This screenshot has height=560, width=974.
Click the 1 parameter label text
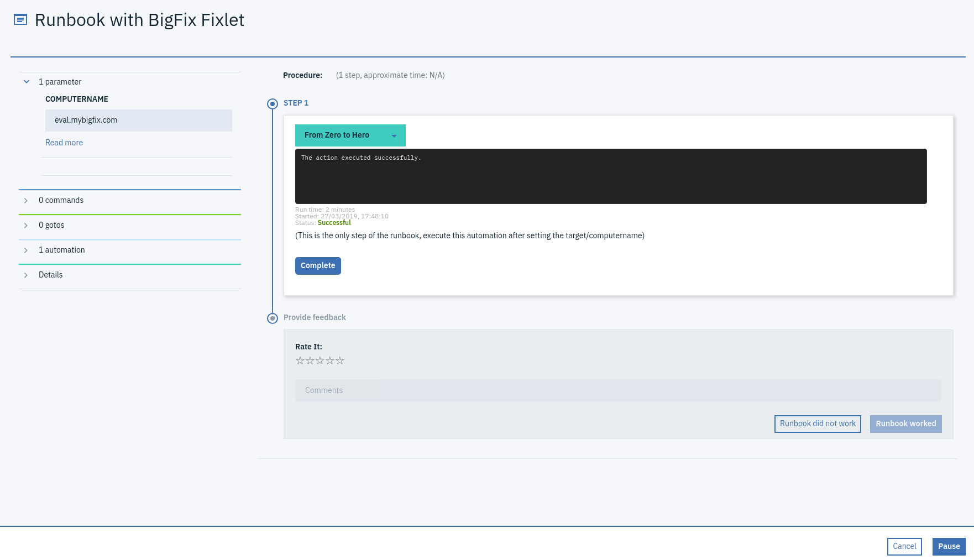(x=60, y=82)
